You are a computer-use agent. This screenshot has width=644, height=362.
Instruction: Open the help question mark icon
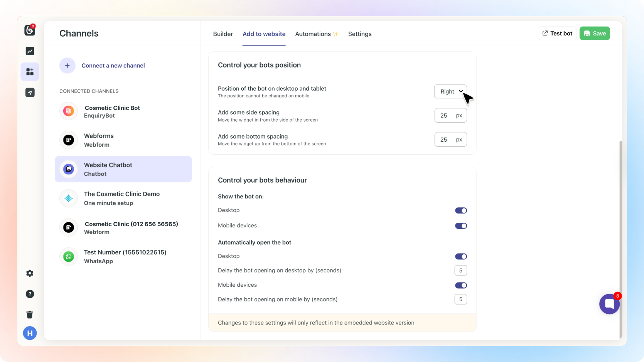click(30, 294)
